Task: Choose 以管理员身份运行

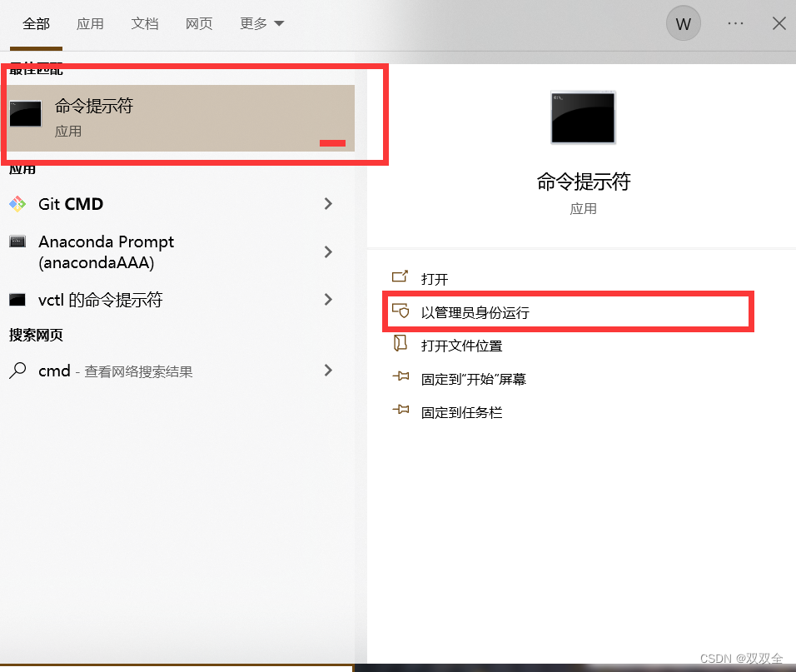Action: [x=475, y=312]
